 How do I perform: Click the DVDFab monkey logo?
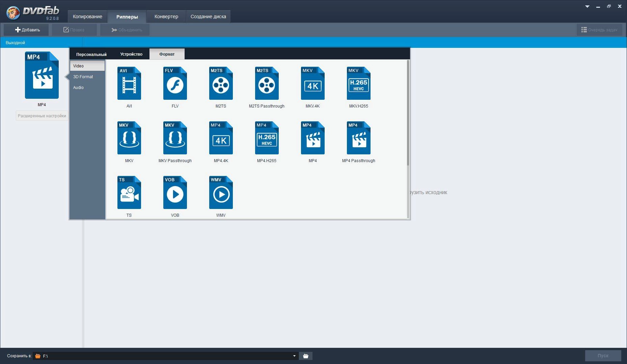13,13
